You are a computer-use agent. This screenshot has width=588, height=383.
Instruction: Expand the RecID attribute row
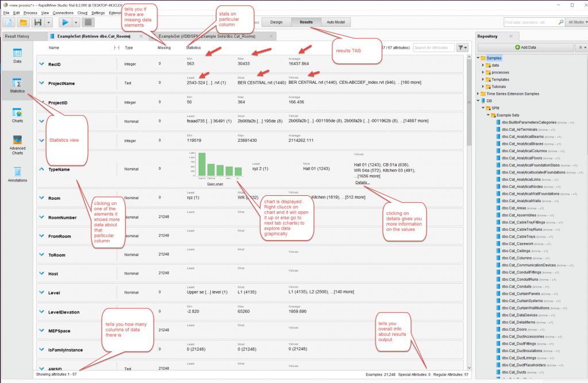point(41,64)
